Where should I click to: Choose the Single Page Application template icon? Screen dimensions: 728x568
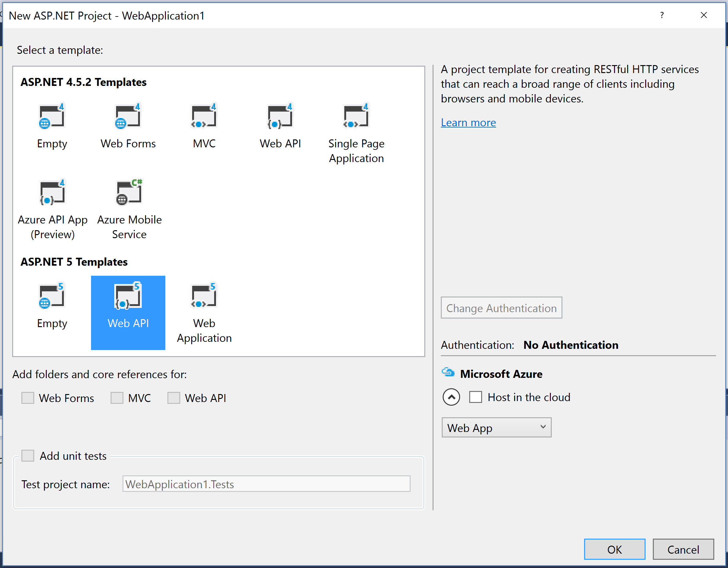point(356,116)
